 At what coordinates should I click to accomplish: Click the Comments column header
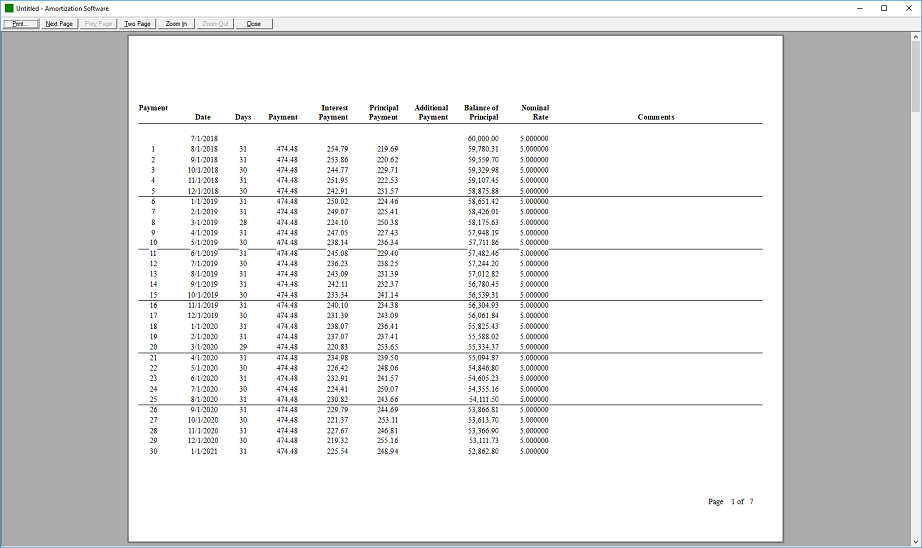coord(655,117)
